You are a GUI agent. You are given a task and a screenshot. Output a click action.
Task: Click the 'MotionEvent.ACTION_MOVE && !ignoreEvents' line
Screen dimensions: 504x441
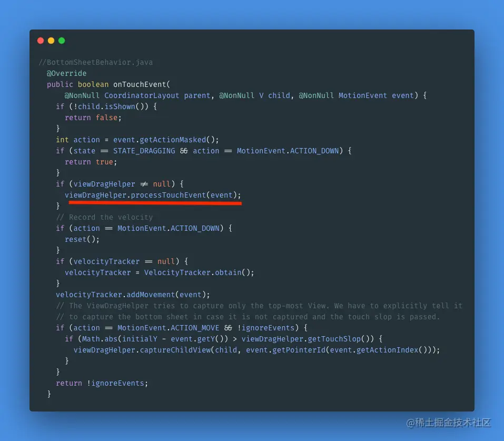[182, 328]
